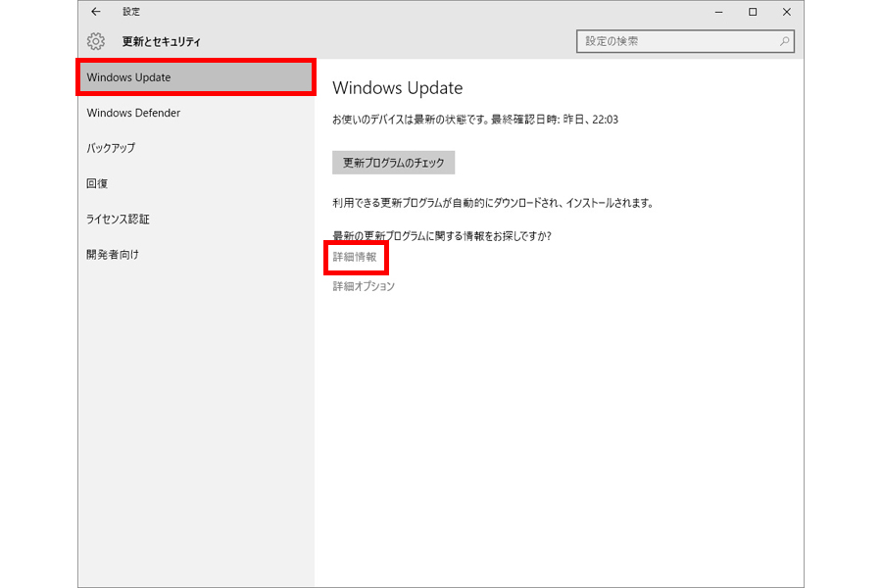
Task: Open the 詳細情報 link
Action: pyautogui.click(x=355, y=257)
